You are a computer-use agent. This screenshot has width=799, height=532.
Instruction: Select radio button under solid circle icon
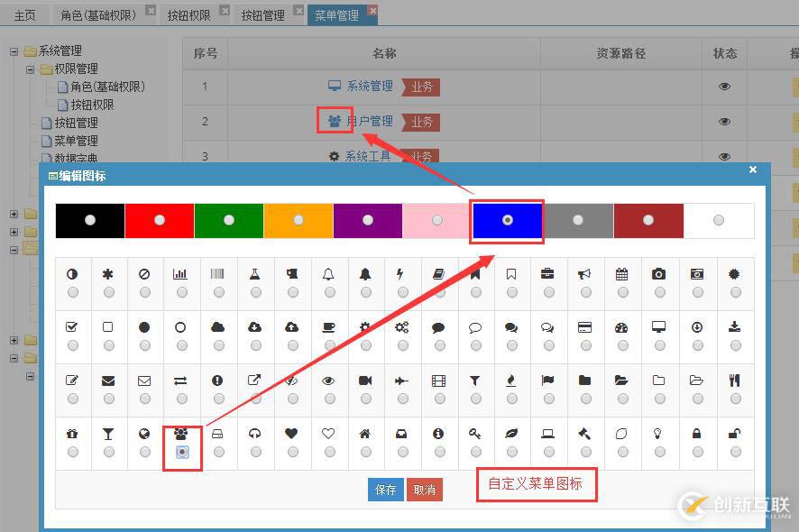point(145,345)
